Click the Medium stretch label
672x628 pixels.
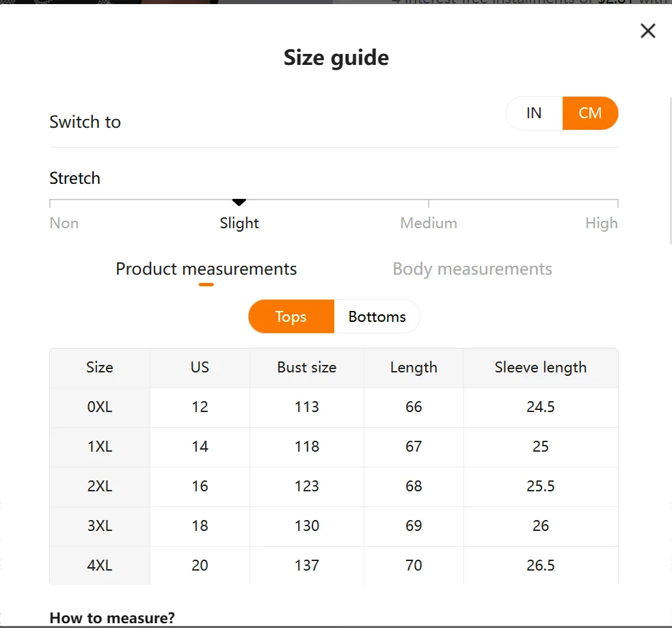coord(429,223)
